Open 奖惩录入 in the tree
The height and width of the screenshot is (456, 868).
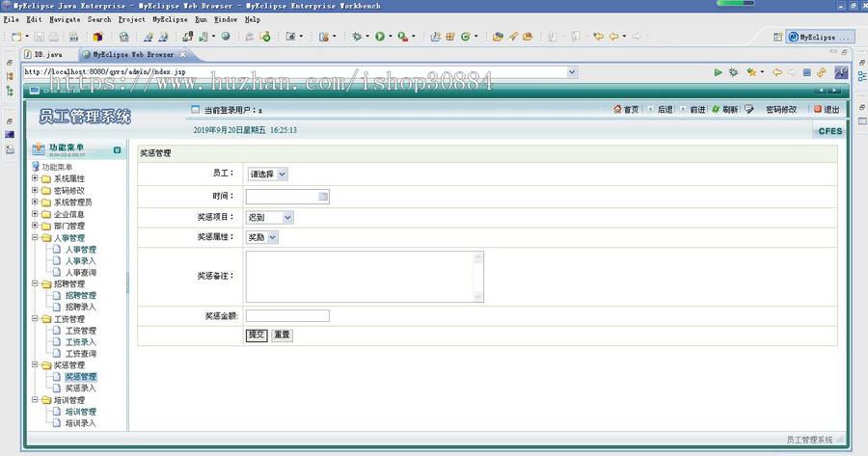tap(80, 388)
